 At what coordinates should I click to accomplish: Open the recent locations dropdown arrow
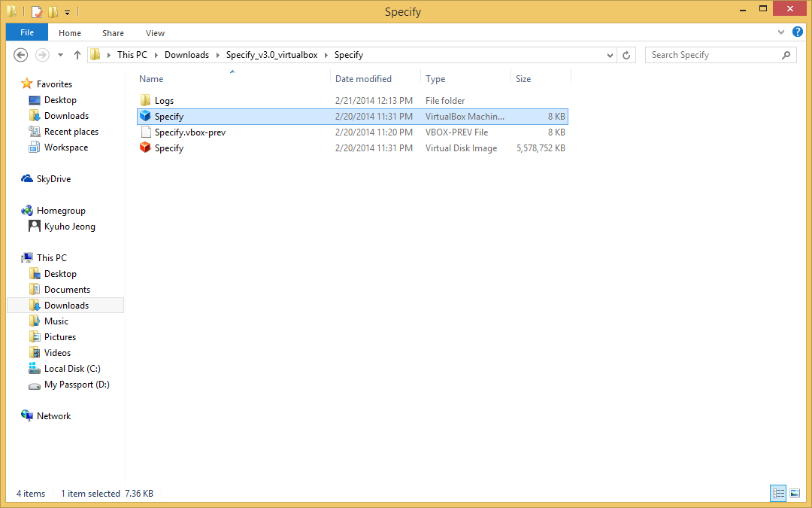tap(60, 55)
